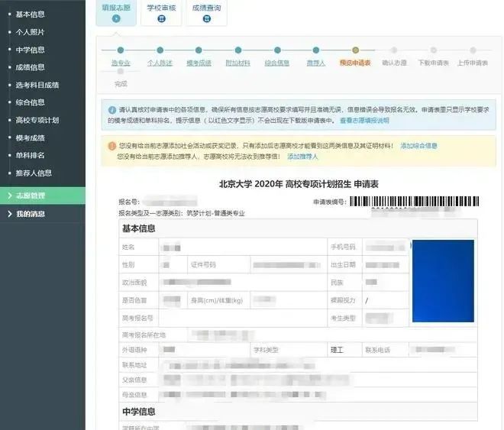Select the 预览申请表 step label
Viewport: 504px width, 430px height.
coord(355,63)
